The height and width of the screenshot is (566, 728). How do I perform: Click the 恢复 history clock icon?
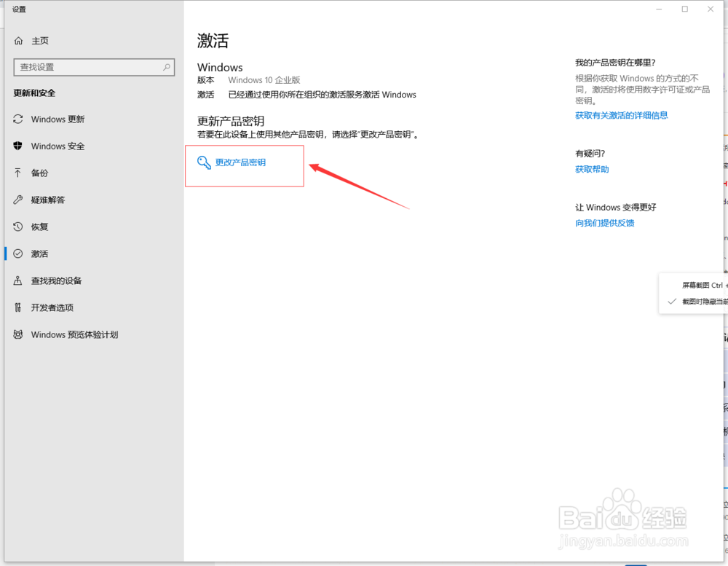pos(18,227)
